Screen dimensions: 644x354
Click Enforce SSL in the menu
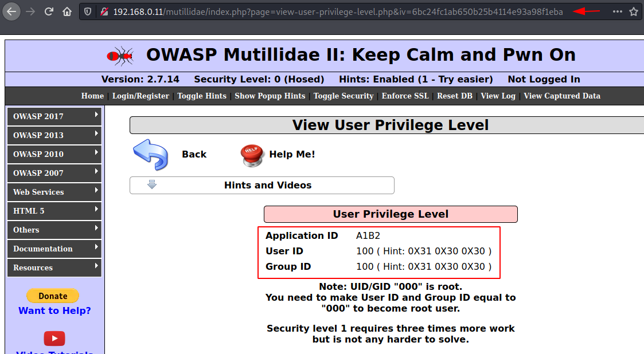(x=405, y=96)
